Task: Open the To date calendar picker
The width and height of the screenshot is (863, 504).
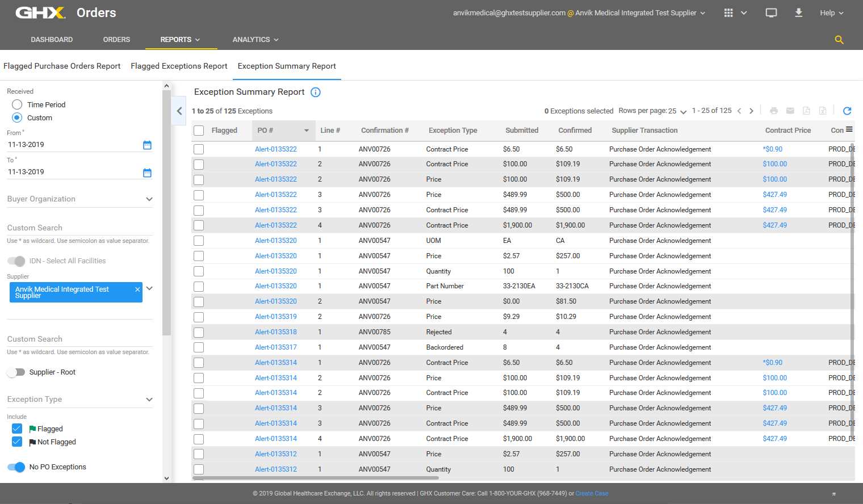Action: [147, 173]
